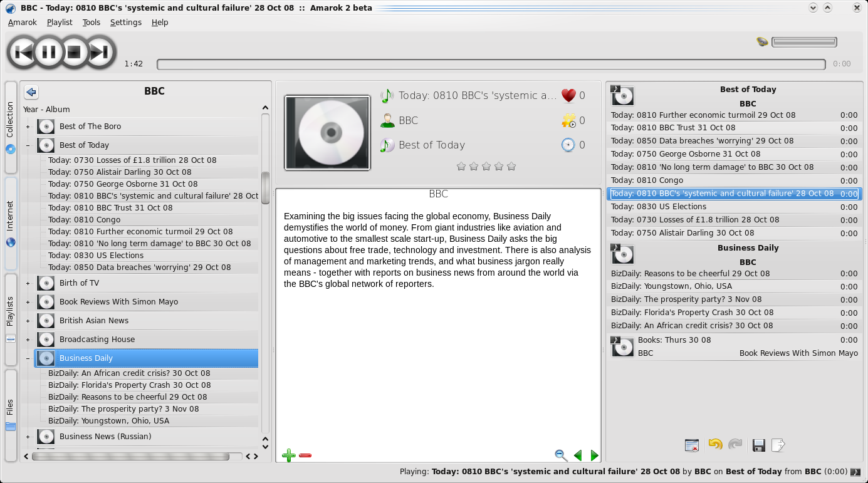Image resolution: width=868 pixels, height=483 pixels.
Task: Select the Business Daily album row in tree
Action: pos(146,358)
